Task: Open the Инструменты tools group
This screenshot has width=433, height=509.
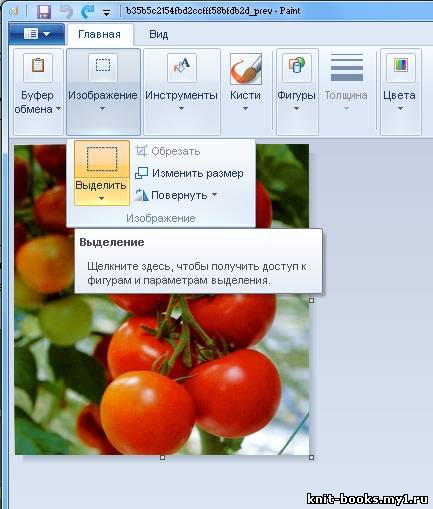Action: (x=182, y=92)
